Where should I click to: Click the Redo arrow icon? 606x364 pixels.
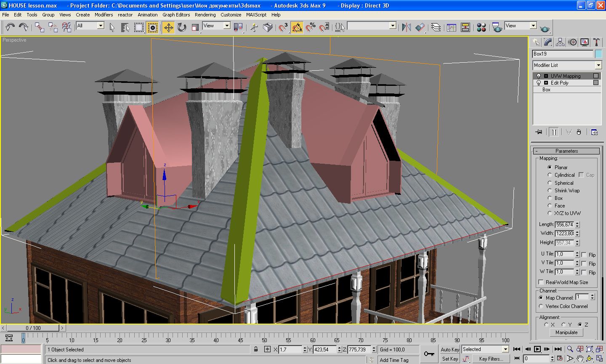[x=24, y=27]
